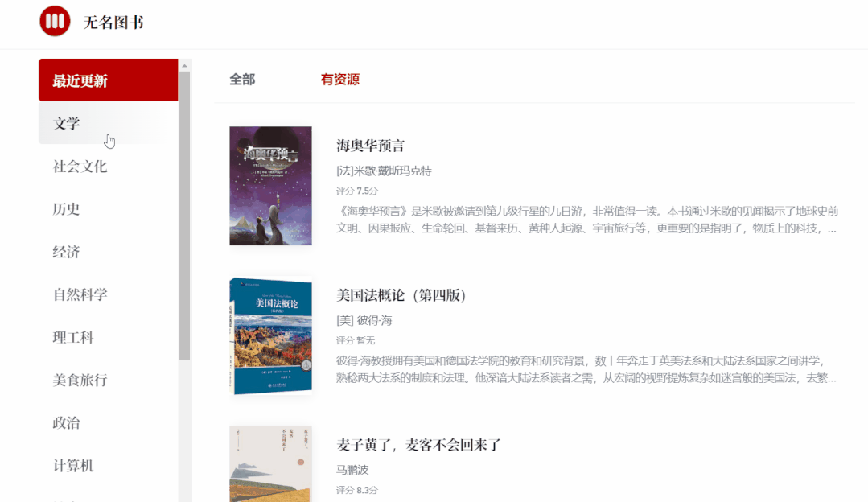Click the title 海奥华预言

pos(370,146)
